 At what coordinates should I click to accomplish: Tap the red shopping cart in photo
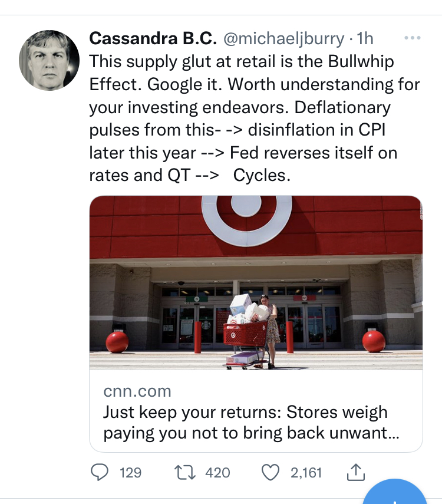click(245, 334)
